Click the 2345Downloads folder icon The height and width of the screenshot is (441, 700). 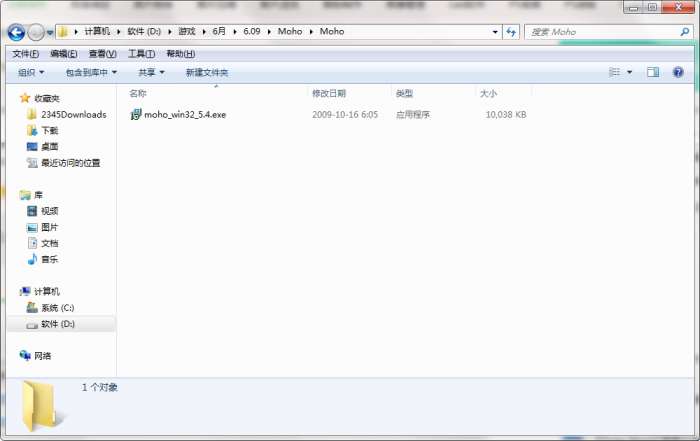click(32, 114)
